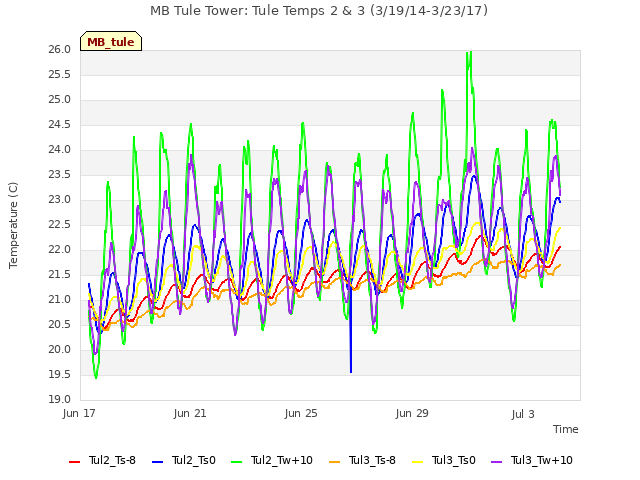Image resolution: width=640 pixels, height=480 pixels.
Task: Click the 26.0 y-axis tick label
Action: coord(60,50)
